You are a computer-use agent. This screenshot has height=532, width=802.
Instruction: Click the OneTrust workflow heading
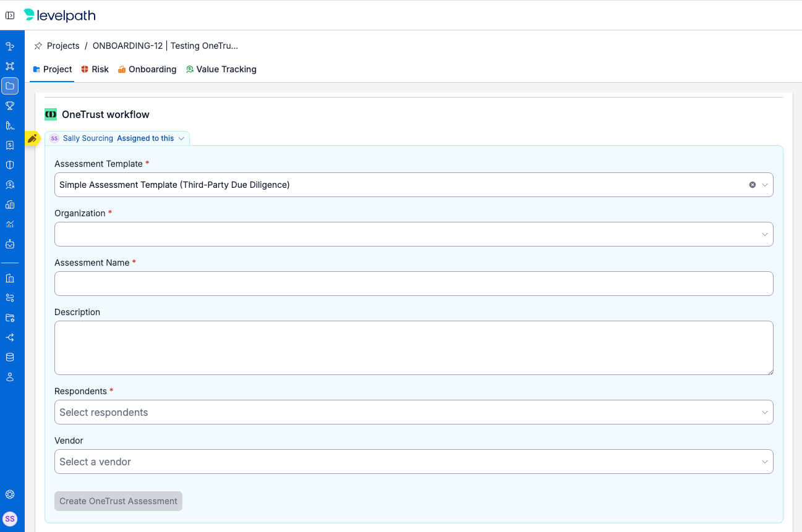pyautogui.click(x=106, y=114)
